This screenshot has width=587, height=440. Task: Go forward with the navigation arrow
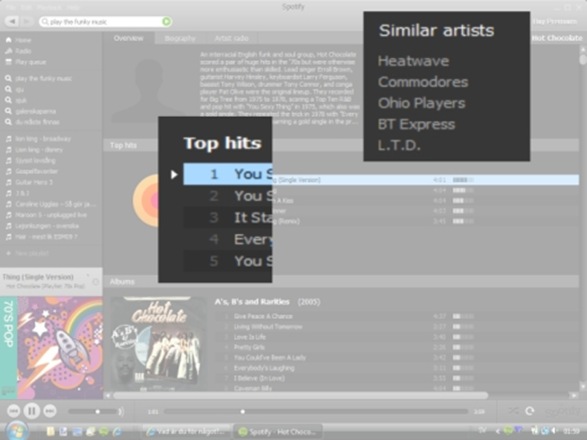coord(26,21)
